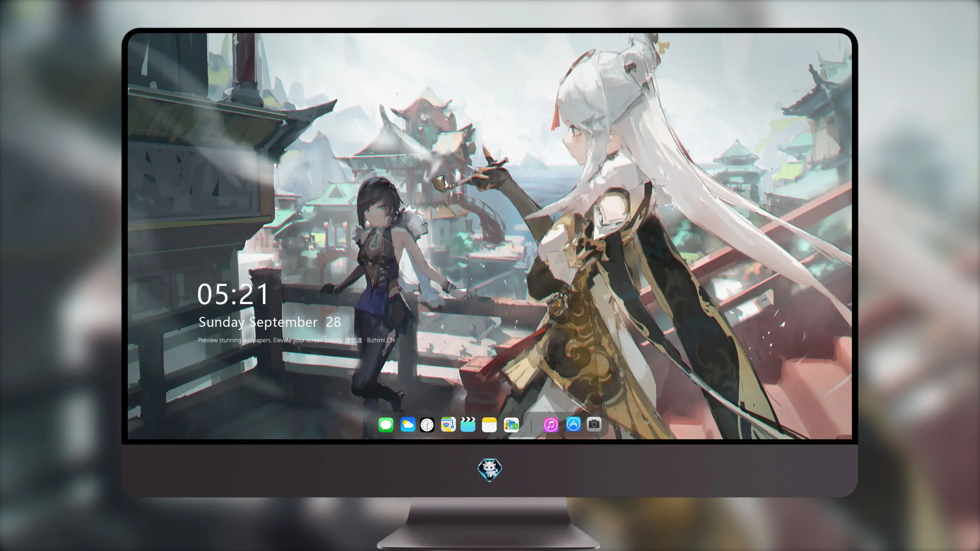Launch the pink iTunes Store icon
This screenshot has width=980, height=551.
click(551, 425)
